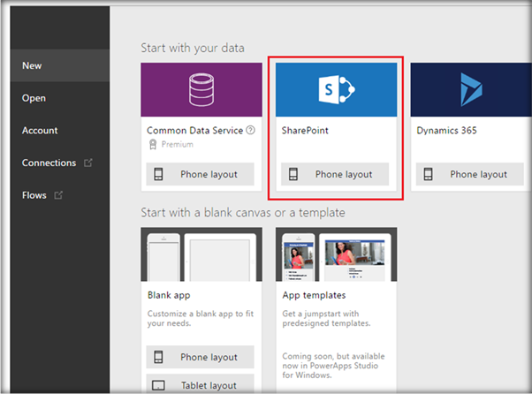The height and width of the screenshot is (394, 532).
Task: Click the Dynamics 365 card title
Action: click(x=446, y=131)
